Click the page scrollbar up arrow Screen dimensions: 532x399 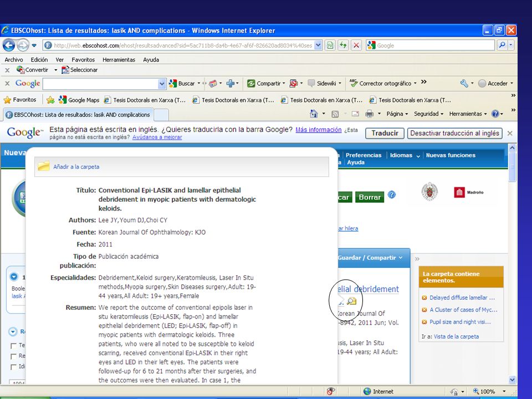click(512, 148)
